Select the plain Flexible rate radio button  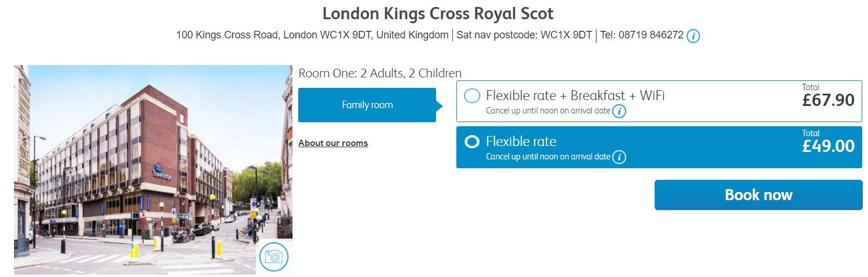472,141
